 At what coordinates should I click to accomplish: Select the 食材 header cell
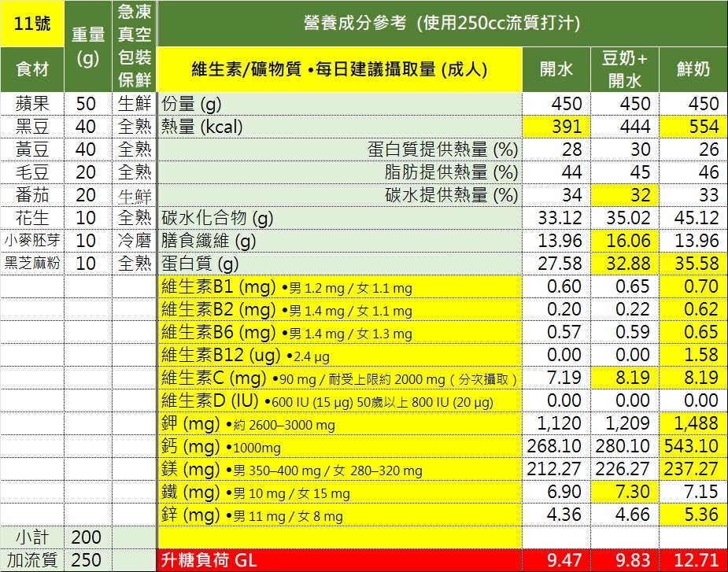click(32, 69)
